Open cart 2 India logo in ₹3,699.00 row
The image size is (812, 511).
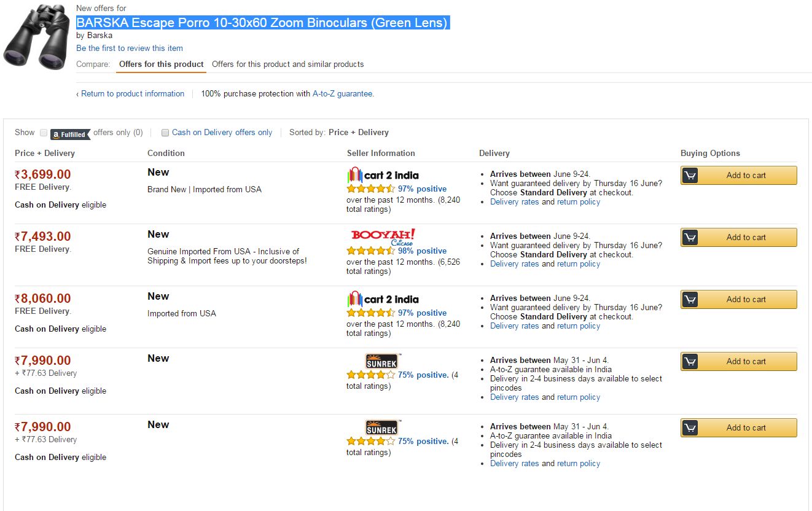383,175
